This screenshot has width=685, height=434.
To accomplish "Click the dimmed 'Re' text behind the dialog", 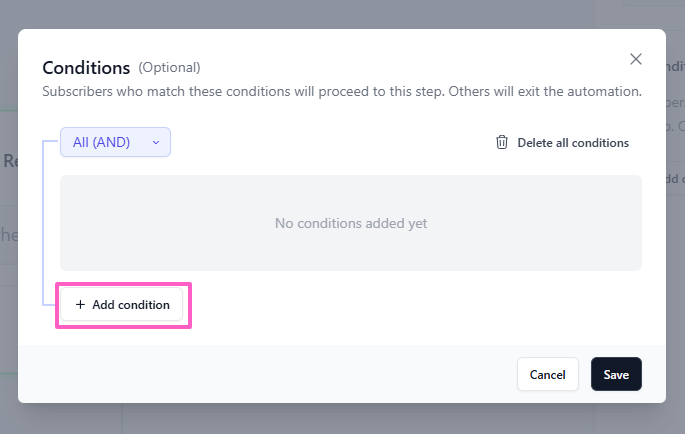I will 9,161.
